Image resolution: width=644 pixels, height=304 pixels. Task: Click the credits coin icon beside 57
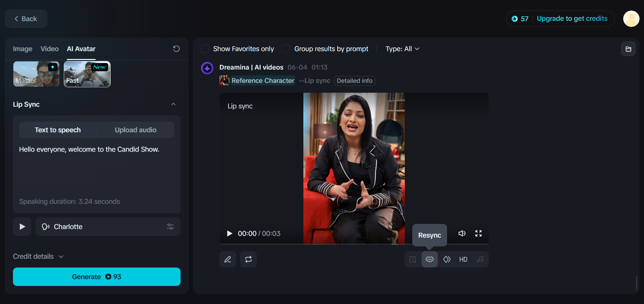pyautogui.click(x=515, y=19)
